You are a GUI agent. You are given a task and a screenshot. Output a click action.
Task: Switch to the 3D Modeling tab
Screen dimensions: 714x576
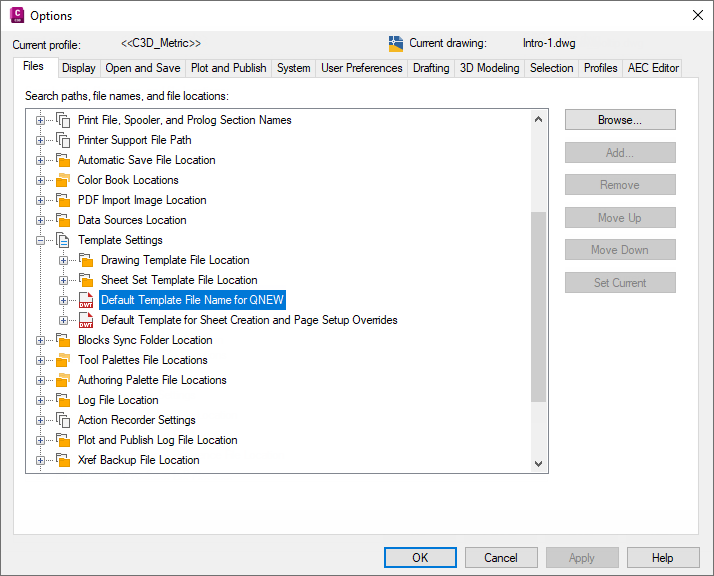[x=490, y=68]
